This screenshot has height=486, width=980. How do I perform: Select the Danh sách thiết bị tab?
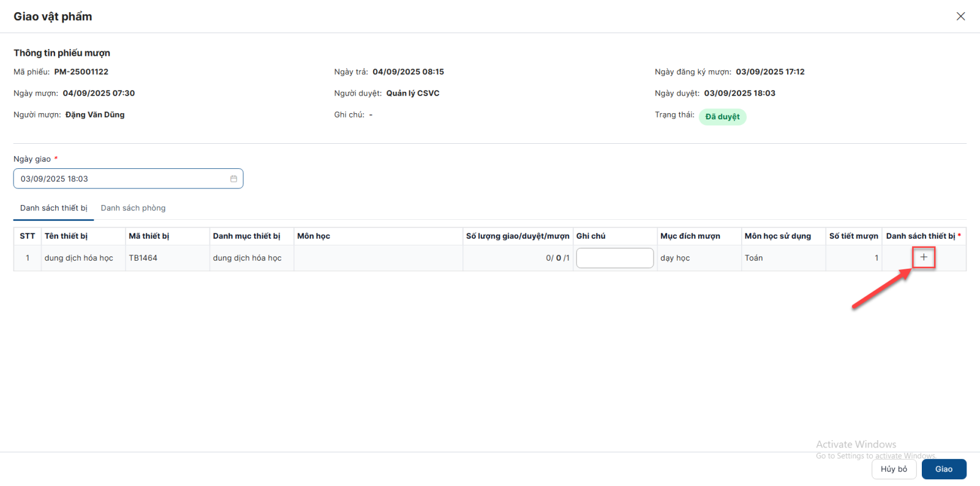tap(54, 208)
